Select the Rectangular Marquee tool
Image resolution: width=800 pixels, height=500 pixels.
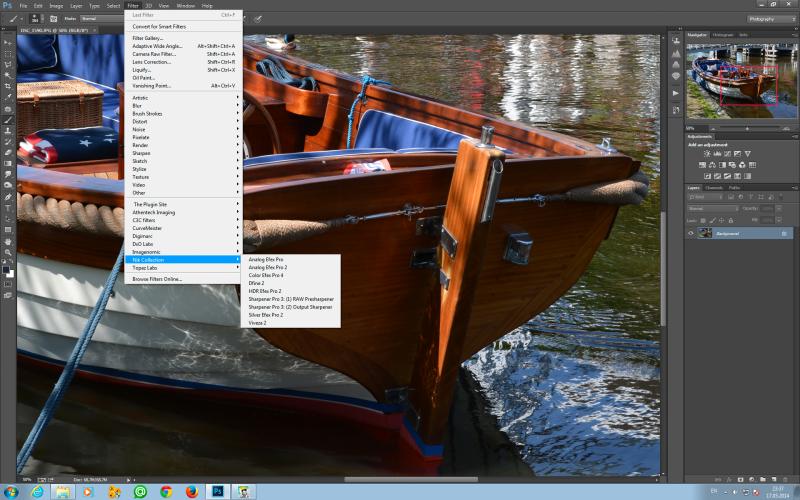pyautogui.click(x=8, y=54)
